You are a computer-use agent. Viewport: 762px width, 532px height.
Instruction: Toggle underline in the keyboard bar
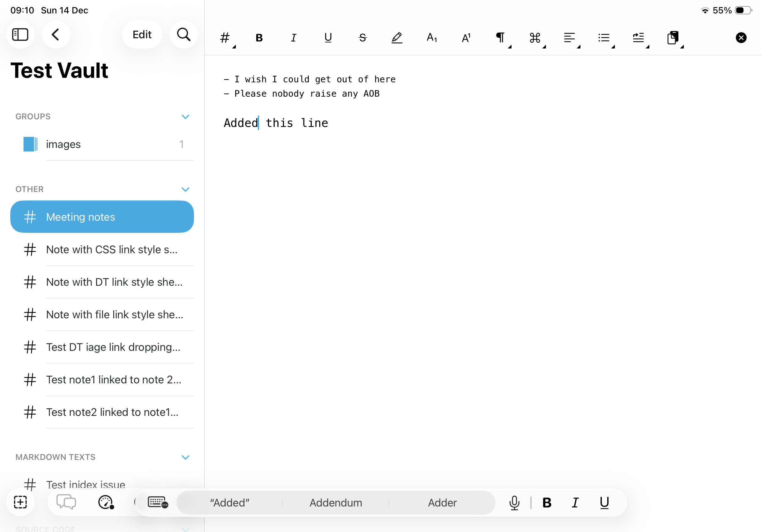[604, 502]
